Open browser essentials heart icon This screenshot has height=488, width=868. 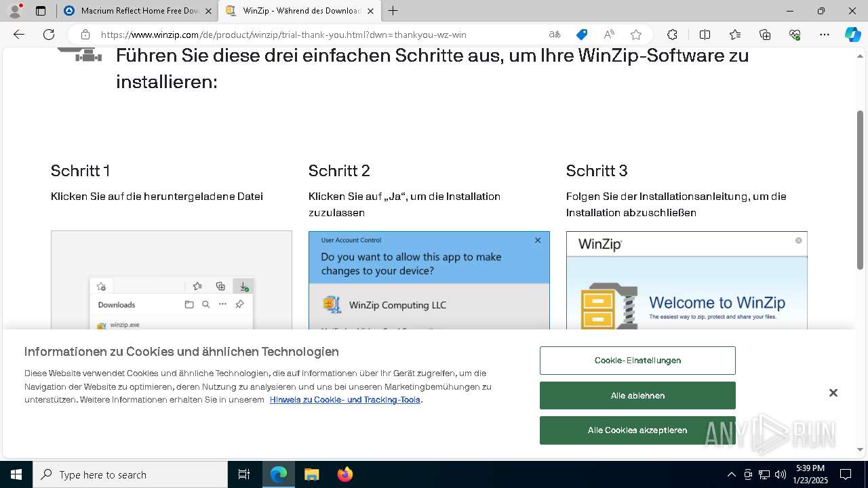795,35
